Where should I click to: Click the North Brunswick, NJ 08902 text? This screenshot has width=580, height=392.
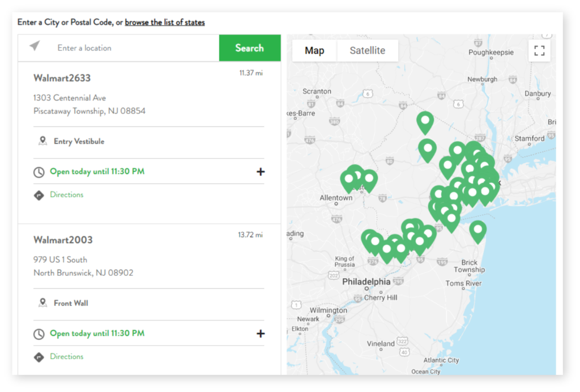pyautogui.click(x=83, y=273)
